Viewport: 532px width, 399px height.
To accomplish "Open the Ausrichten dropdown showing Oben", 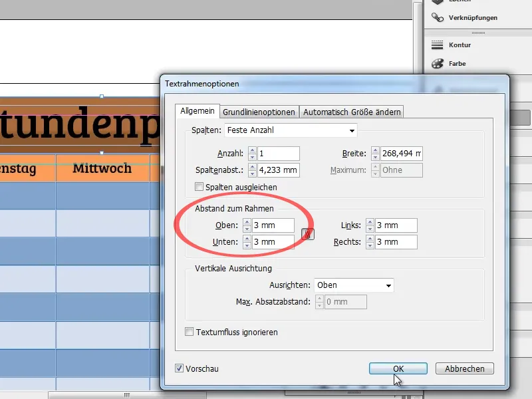I will coord(354,285).
